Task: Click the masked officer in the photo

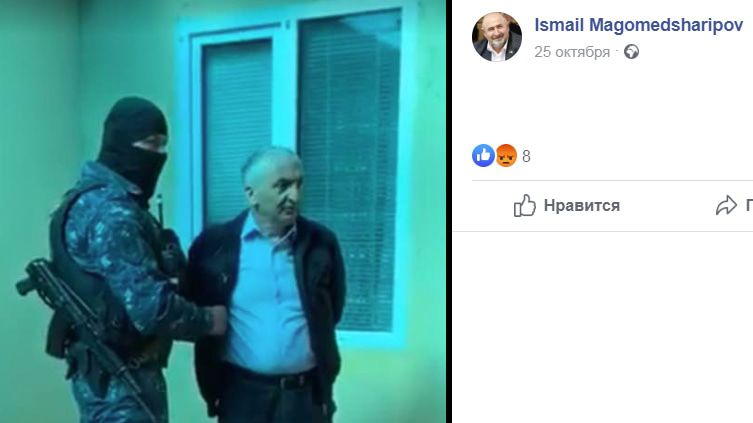Action: click(115, 269)
